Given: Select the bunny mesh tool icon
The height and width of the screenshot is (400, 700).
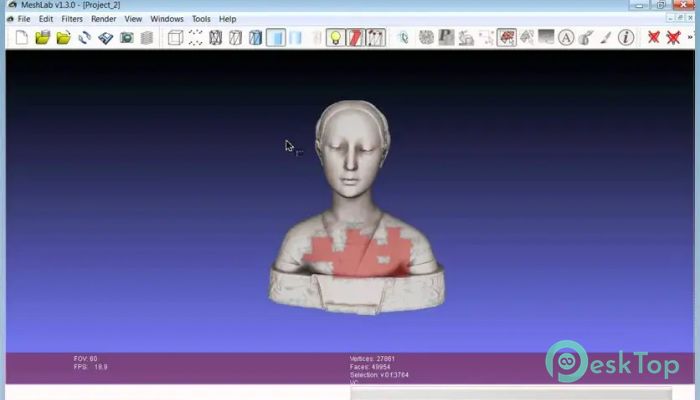Looking at the screenshot, I should coord(466,38).
